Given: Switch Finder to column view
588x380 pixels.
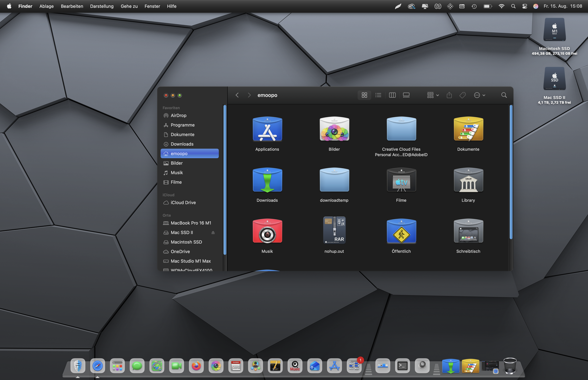Looking at the screenshot, I should click(x=392, y=95).
